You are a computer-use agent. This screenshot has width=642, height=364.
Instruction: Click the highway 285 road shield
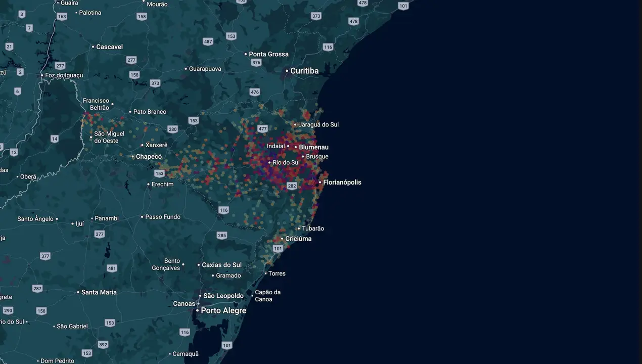[x=221, y=235]
